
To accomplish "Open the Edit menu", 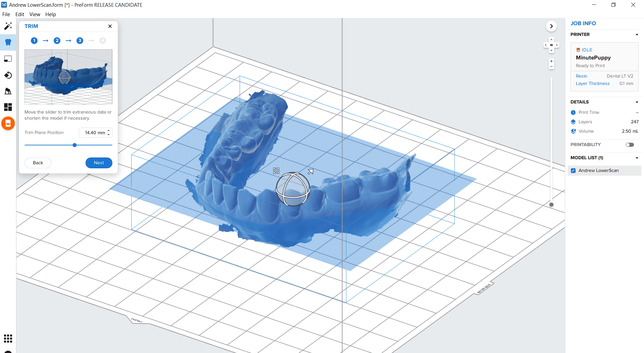I will pos(19,14).
